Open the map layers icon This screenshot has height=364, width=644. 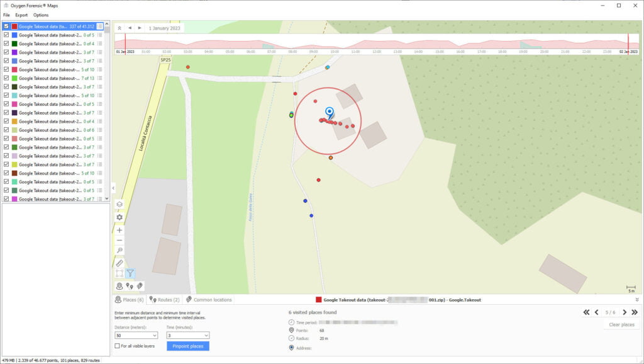click(x=119, y=204)
